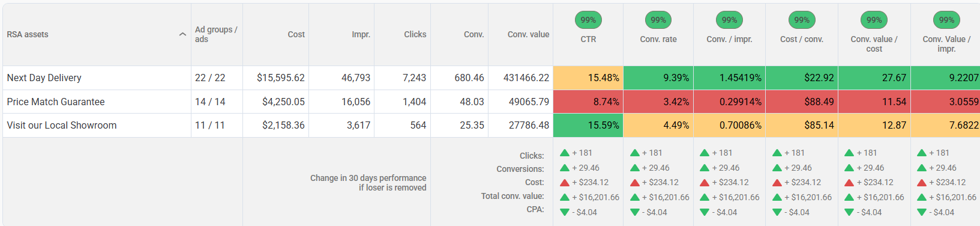This screenshot has width=980, height=226.
Task: Click the 680.46 conversions cell
Action: tap(459, 78)
